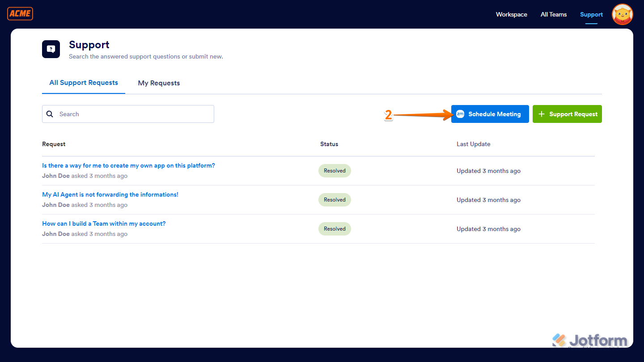Click the Resolved badge on the first request
The image size is (644, 362).
(x=335, y=171)
